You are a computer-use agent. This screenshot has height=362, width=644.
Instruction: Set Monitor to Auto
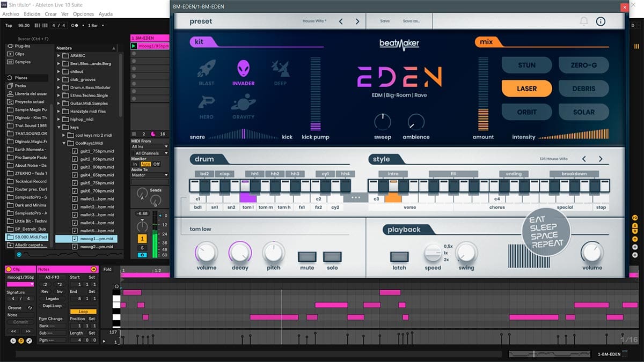tap(146, 164)
